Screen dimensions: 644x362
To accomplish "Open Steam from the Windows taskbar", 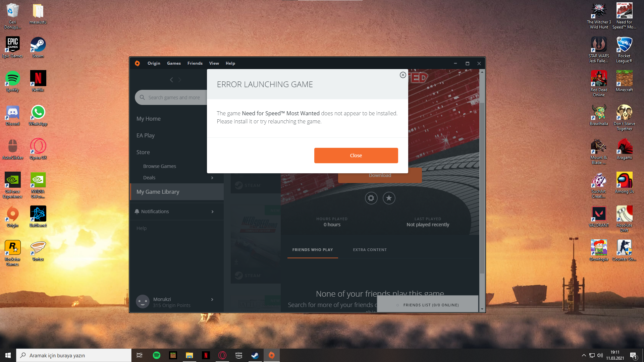I will point(255,355).
